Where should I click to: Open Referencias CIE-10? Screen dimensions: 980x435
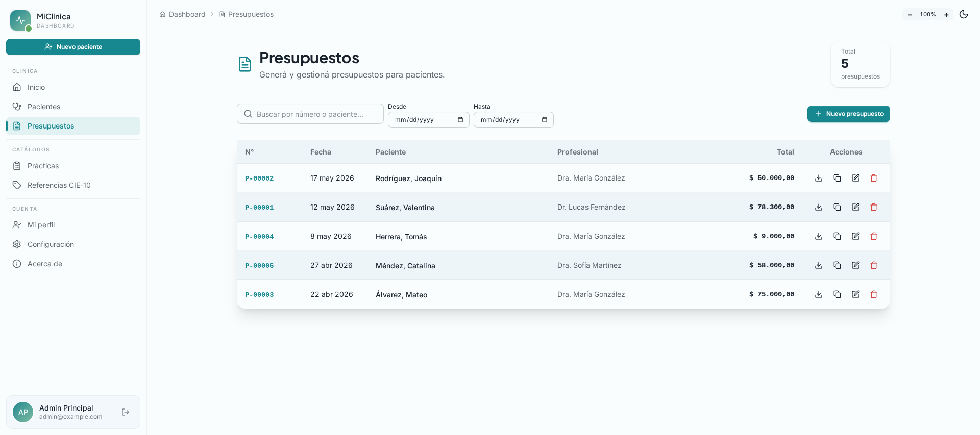pyautogui.click(x=73, y=185)
